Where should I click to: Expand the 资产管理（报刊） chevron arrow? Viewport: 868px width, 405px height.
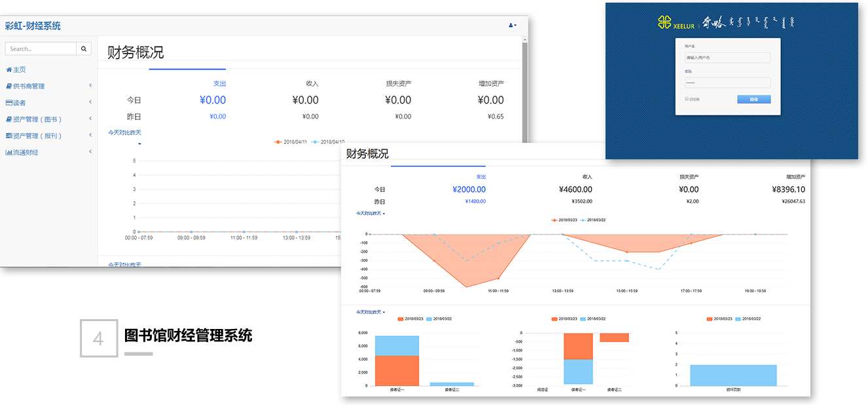tap(90, 136)
